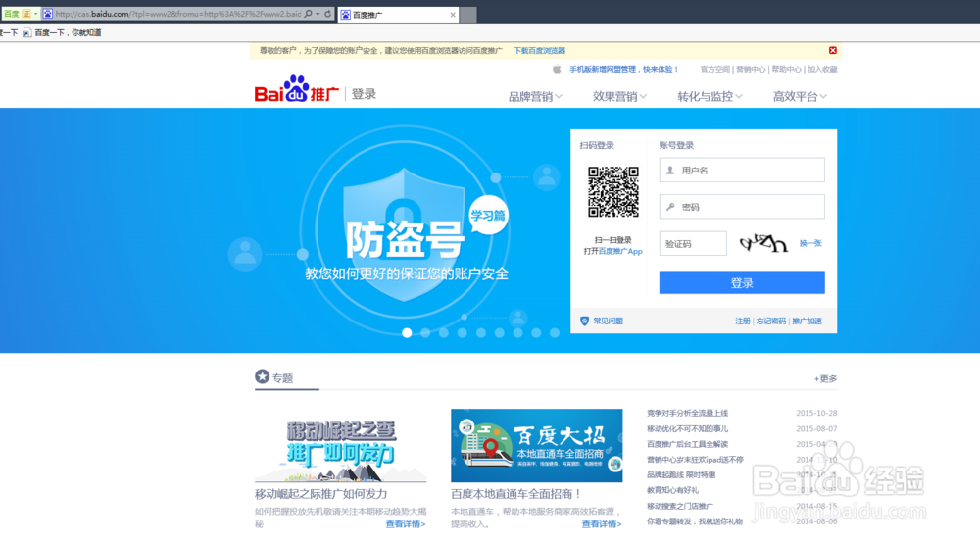Viewport: 980px width, 545px height.
Task: Open news item 你看专题转发，我就送你礼物
Action: pos(695,521)
